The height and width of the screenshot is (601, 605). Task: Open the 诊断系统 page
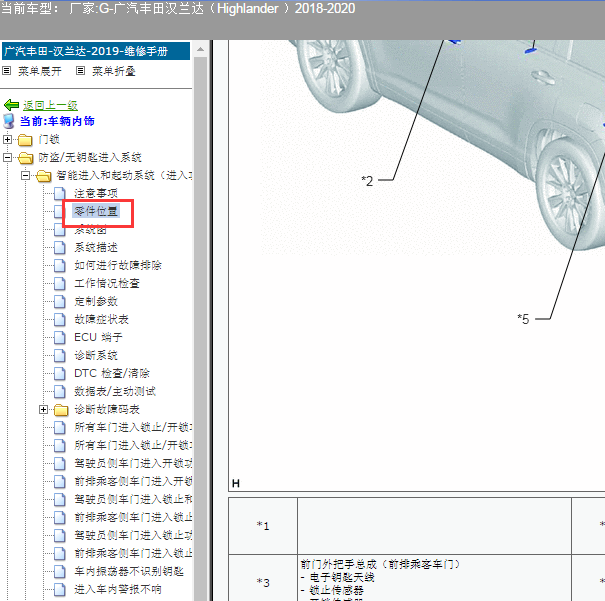click(x=96, y=355)
